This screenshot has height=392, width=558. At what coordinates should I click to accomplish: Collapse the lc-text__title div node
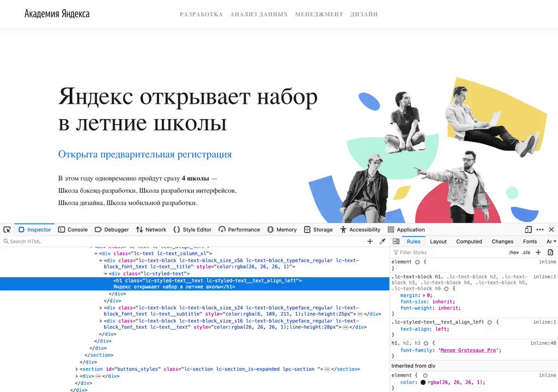(x=101, y=261)
